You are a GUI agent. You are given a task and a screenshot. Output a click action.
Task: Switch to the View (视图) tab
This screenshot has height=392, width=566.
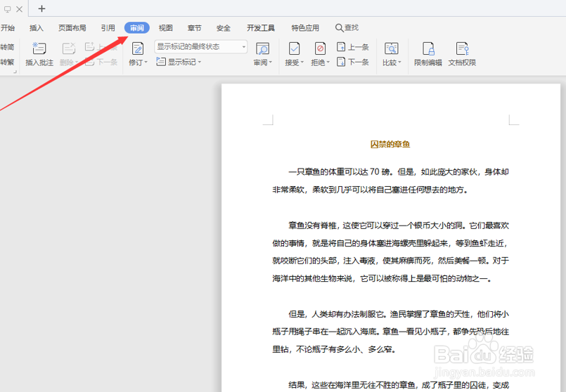click(166, 28)
